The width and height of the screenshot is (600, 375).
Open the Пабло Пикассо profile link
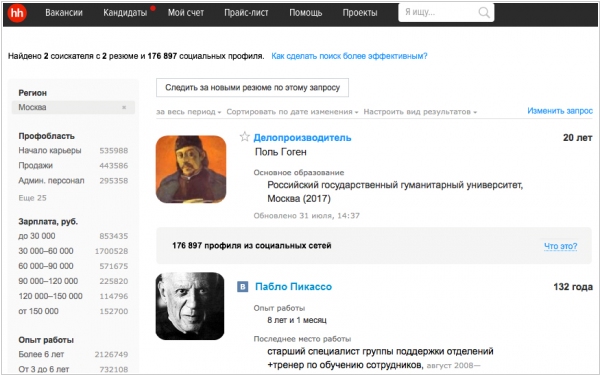(x=293, y=287)
